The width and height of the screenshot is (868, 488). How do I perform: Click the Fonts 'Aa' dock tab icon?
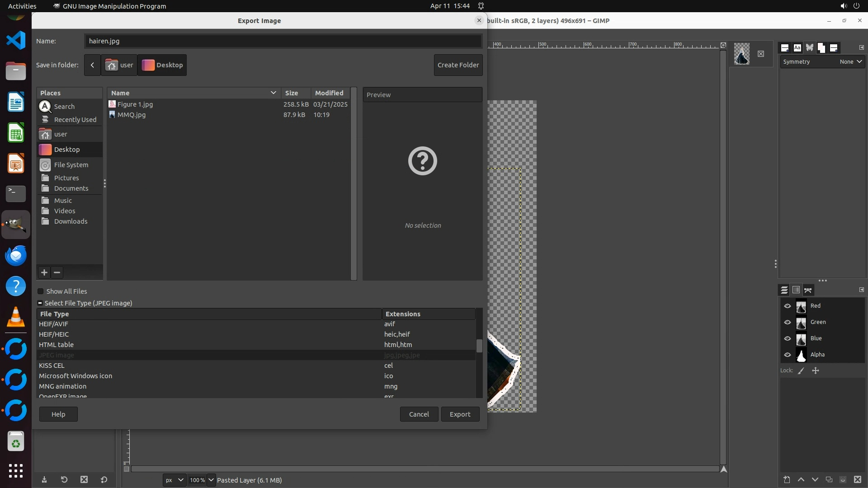797,48
